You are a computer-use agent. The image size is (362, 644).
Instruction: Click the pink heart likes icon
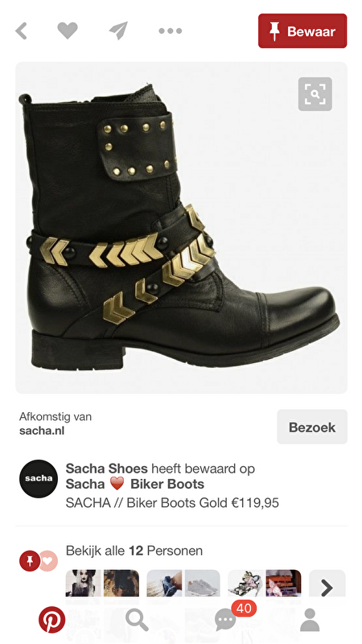click(x=48, y=560)
